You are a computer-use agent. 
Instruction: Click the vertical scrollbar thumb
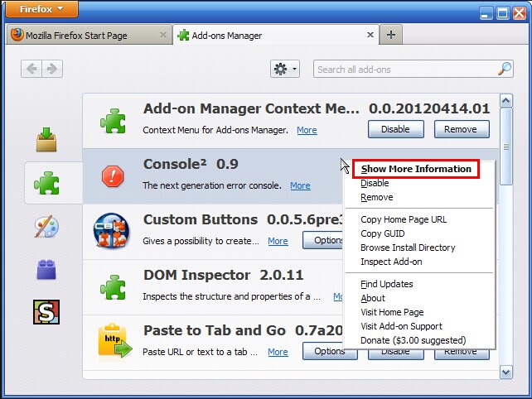tap(505, 147)
